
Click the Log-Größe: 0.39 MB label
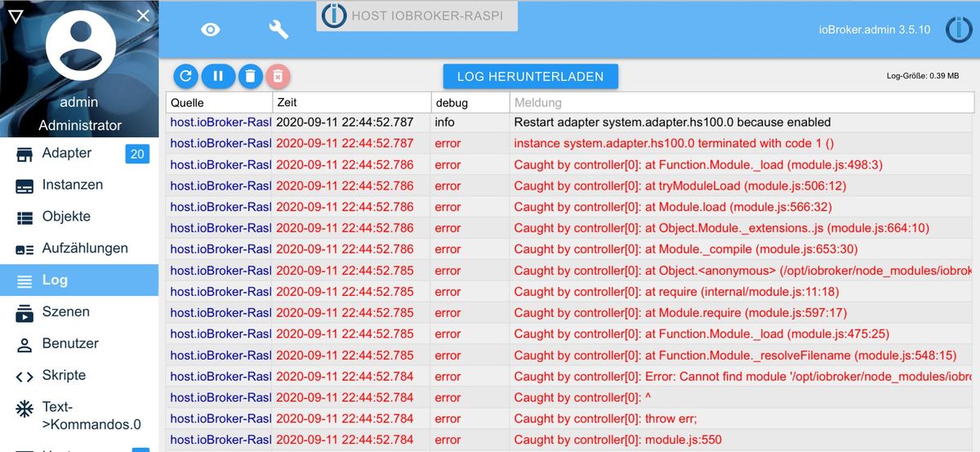coord(923,76)
